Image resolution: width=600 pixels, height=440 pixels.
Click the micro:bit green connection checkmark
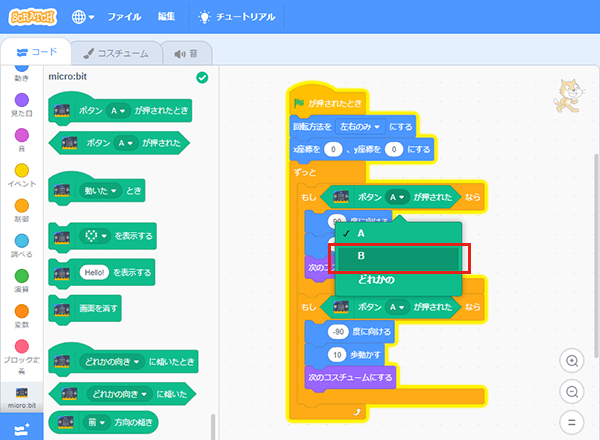coord(202,78)
